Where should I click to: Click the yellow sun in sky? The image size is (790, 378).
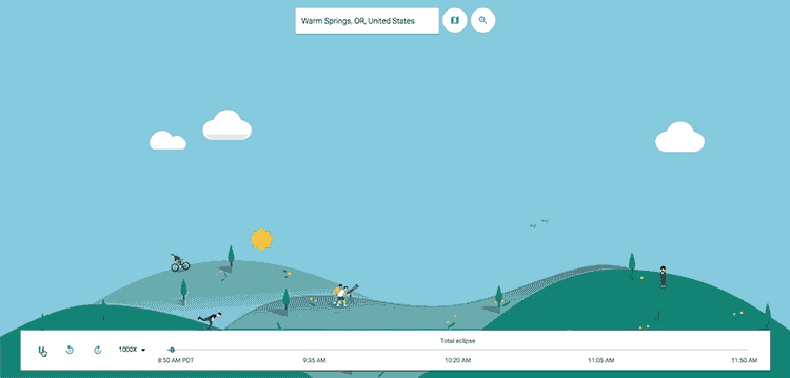pyautogui.click(x=262, y=239)
